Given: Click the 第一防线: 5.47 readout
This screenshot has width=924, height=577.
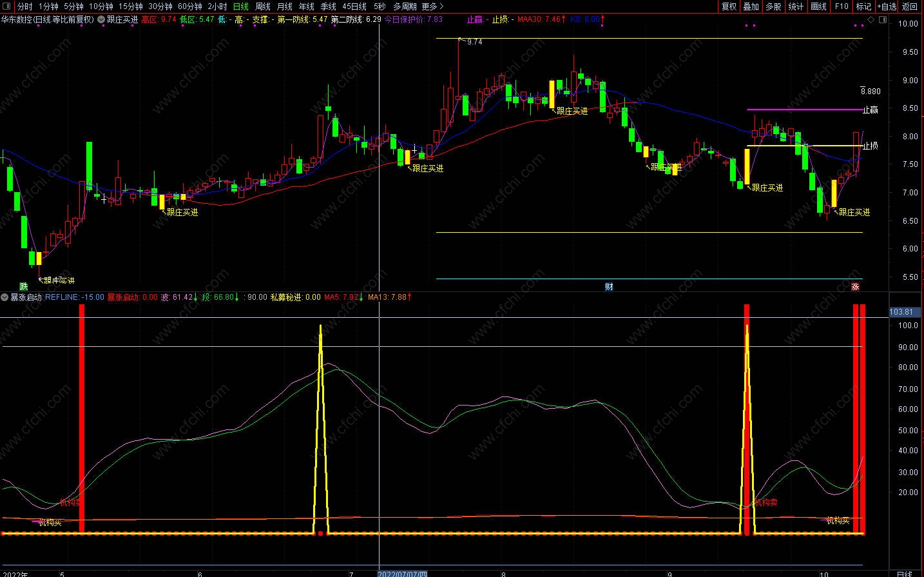Looking at the screenshot, I should (x=302, y=19).
